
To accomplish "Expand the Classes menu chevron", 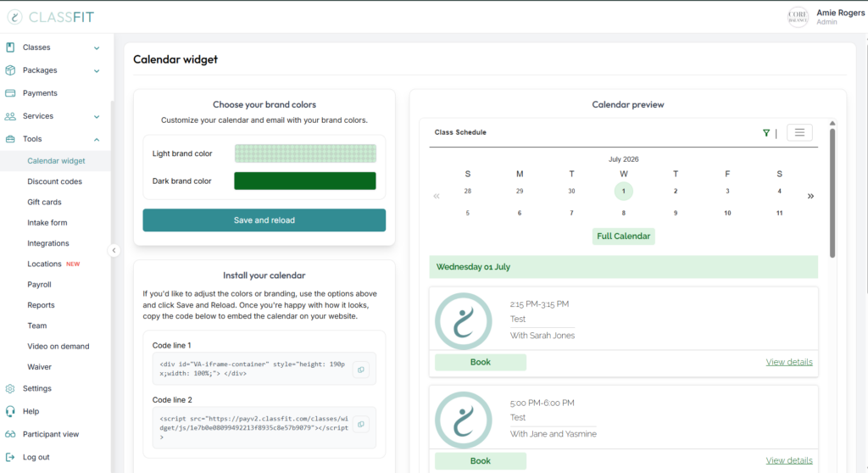I will (x=97, y=48).
